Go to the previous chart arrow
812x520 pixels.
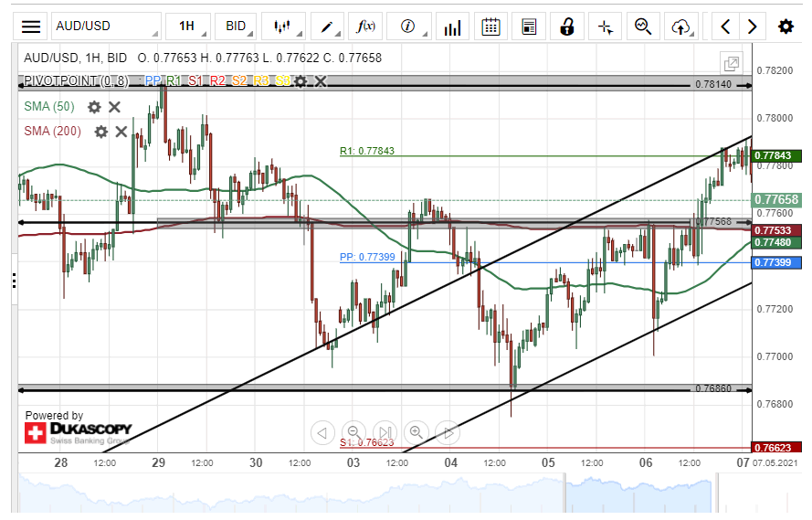click(x=725, y=27)
